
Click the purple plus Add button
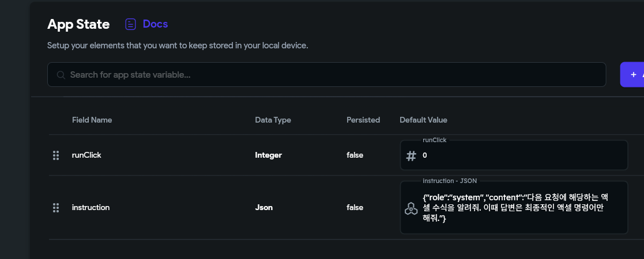[x=632, y=75]
